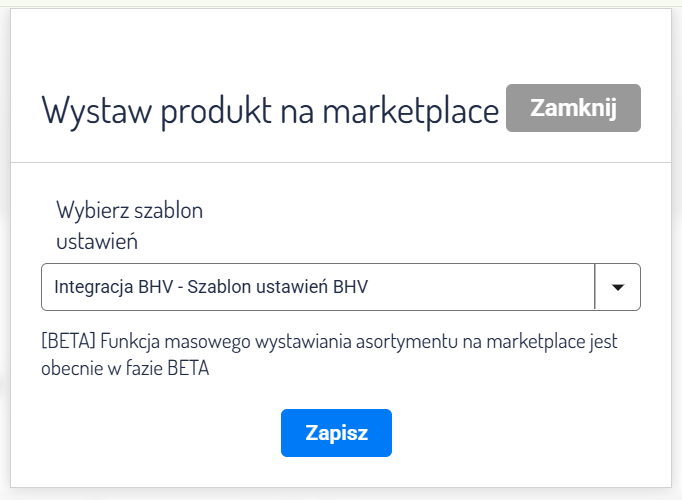Viewport: 682px width, 500px height.
Task: Click the vertical separator inside the dropdown
Action: [595, 287]
